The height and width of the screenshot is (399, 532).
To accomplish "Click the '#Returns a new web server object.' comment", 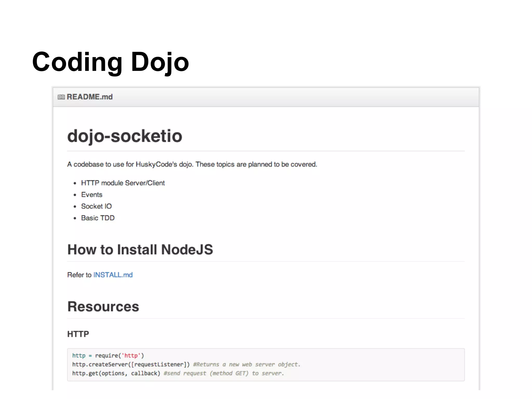I will pos(247,364).
